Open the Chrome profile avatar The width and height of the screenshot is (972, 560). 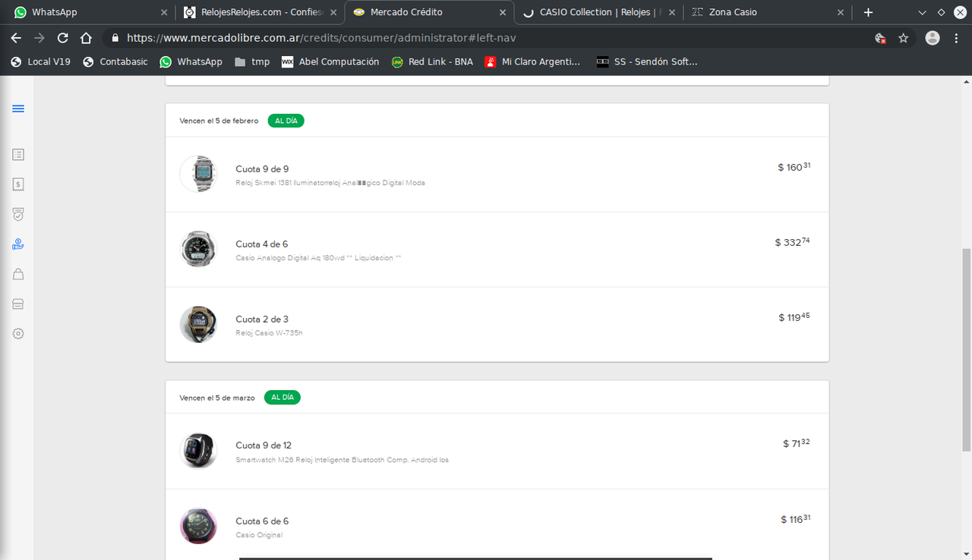coord(933,38)
